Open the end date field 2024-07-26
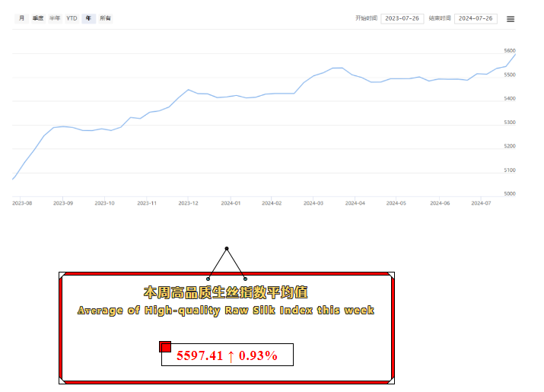The image size is (544, 392). [476, 18]
